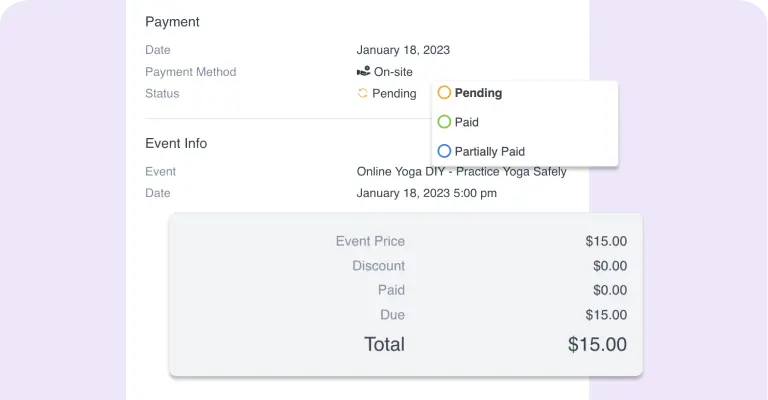This screenshot has width=768, height=400.
Task: Open the Online Yoga DIY event name
Action: pyautogui.click(x=461, y=172)
